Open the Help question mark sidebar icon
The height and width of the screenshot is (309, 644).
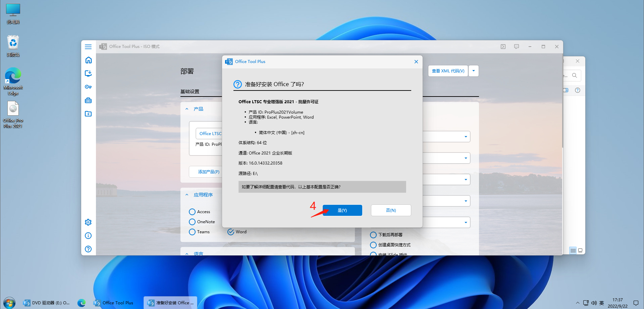(x=88, y=249)
